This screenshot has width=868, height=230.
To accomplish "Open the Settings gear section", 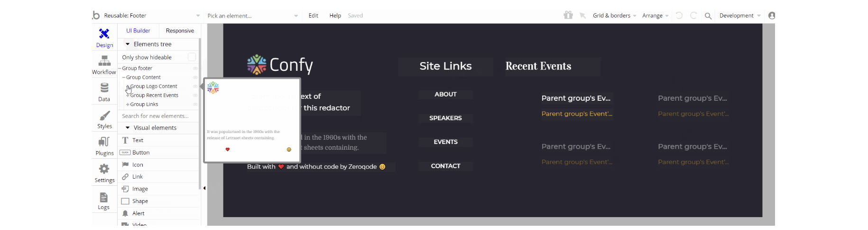I will tap(104, 173).
